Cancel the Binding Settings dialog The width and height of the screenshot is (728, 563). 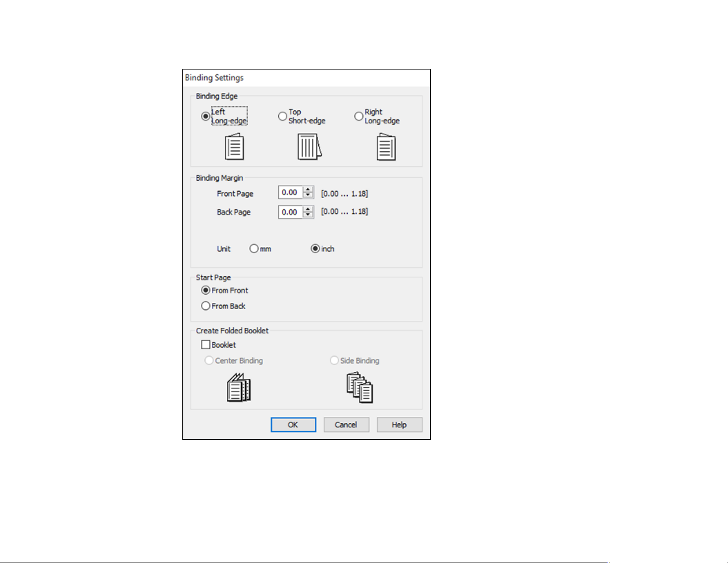point(346,425)
